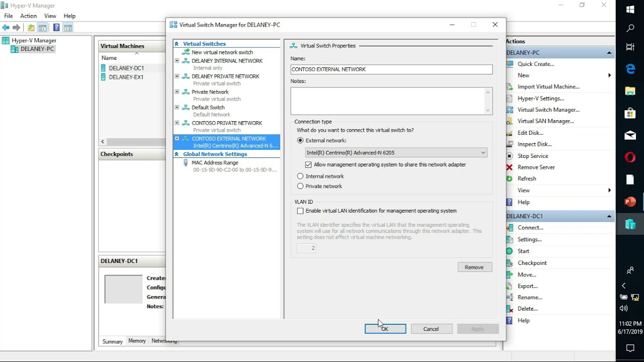The width and height of the screenshot is (644, 362).
Task: Open the Help menu in menu bar
Action: pyautogui.click(x=69, y=16)
